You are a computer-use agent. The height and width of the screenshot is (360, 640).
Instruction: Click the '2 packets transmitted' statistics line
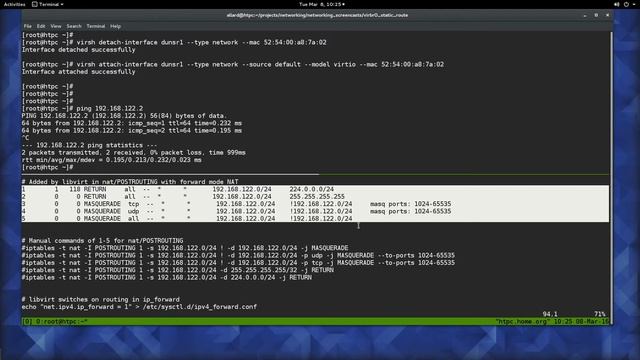coord(133,153)
